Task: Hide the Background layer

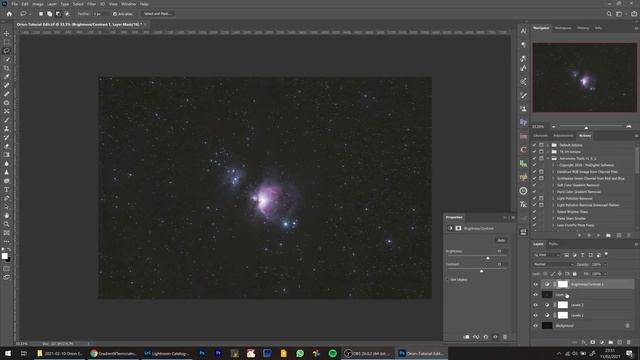Action: [536, 326]
